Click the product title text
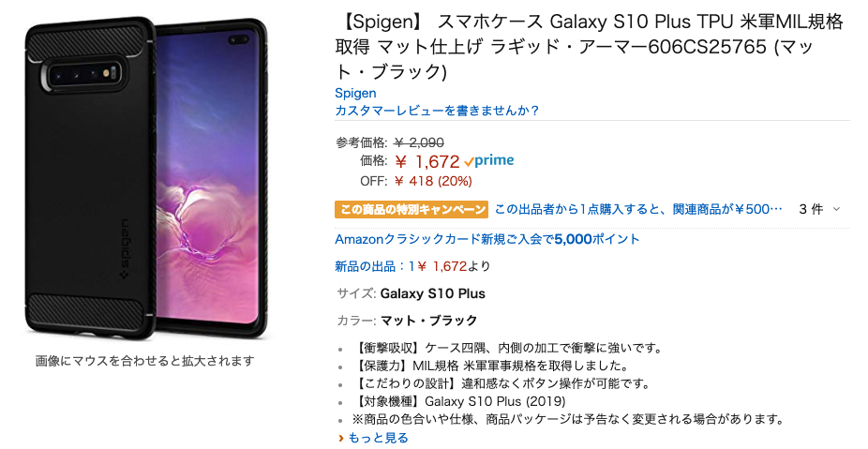This screenshot has width=868, height=449. click(589, 47)
